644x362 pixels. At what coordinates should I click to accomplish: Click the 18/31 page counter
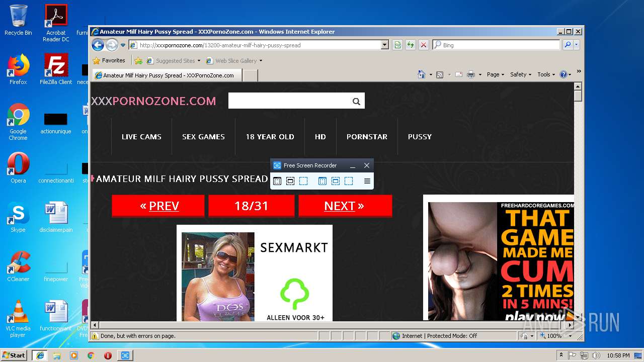click(251, 206)
